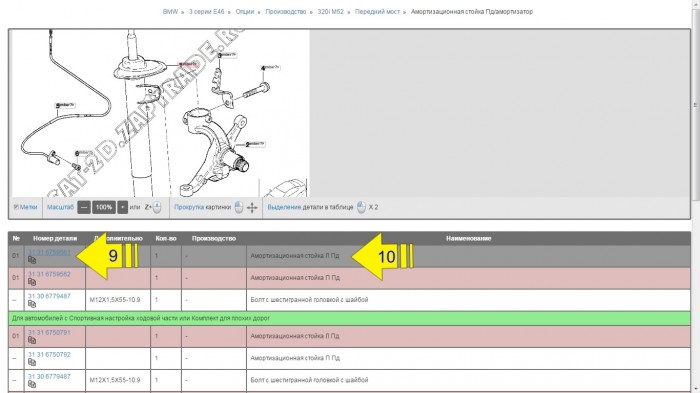
Task: Copy part number 31 31 6759582 icon
Action: point(32,282)
